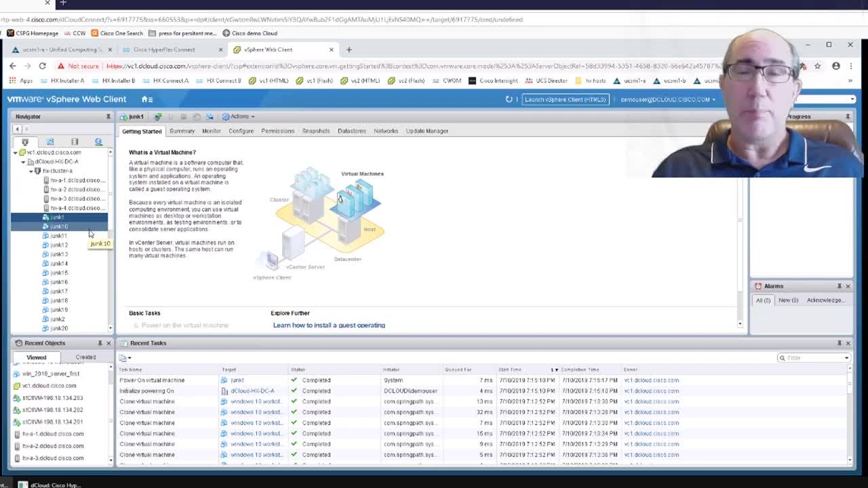Click Launch vSphere Client (HTML5) button
Viewport: 868px width, 488px height.
coord(565,100)
